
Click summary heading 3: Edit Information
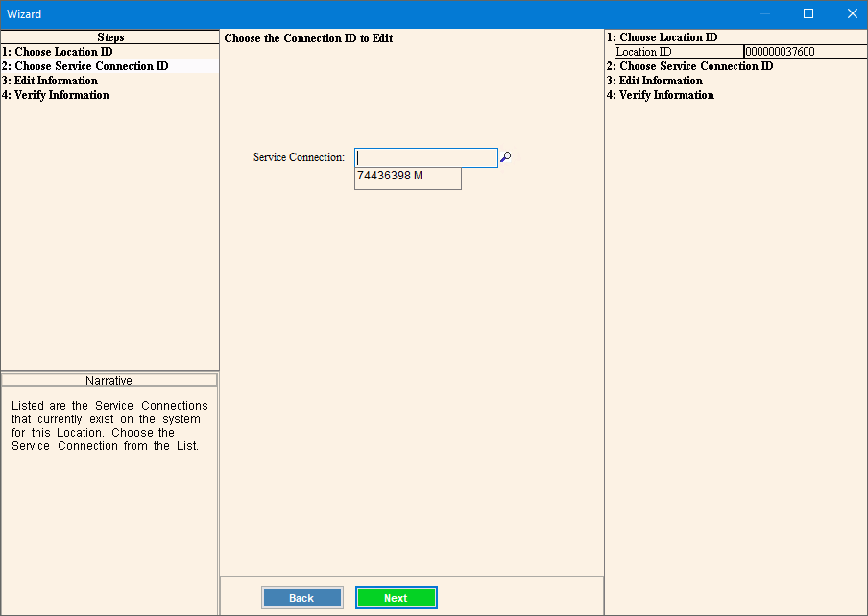[x=655, y=81]
